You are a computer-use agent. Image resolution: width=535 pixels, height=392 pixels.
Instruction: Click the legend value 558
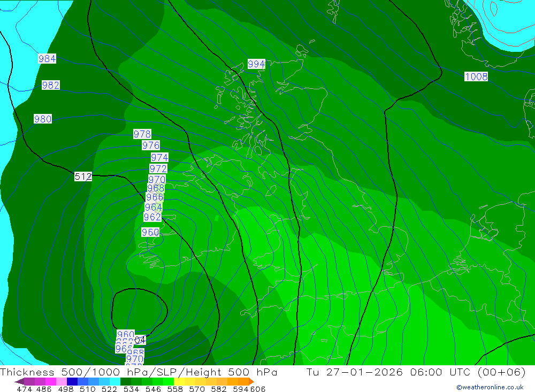click(175, 389)
